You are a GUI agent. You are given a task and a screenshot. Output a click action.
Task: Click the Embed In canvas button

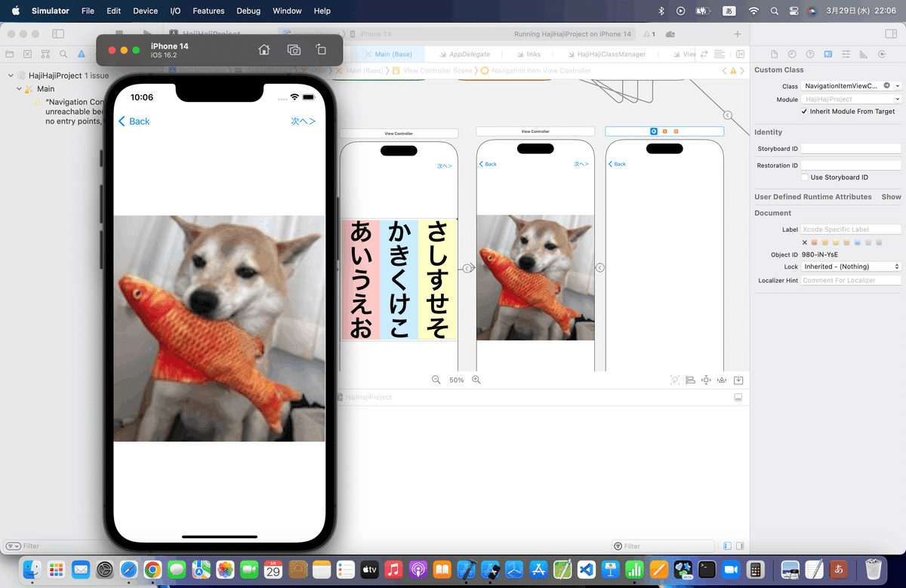(x=738, y=380)
